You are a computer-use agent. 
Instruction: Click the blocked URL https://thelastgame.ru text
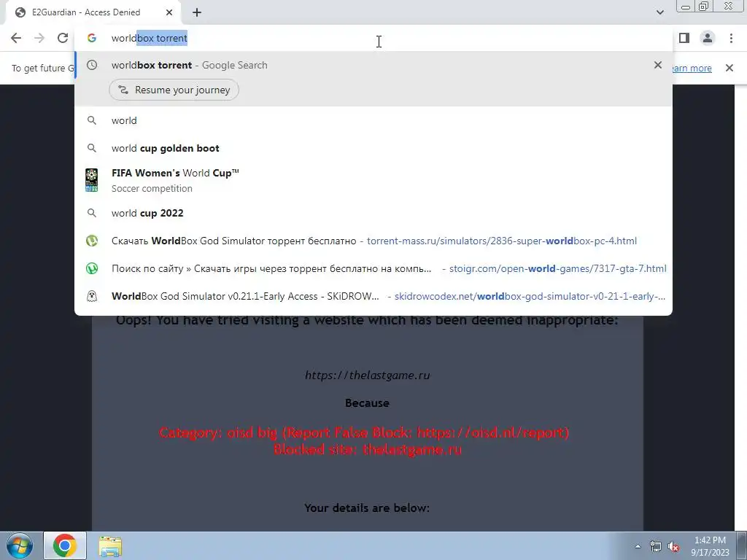coord(368,376)
